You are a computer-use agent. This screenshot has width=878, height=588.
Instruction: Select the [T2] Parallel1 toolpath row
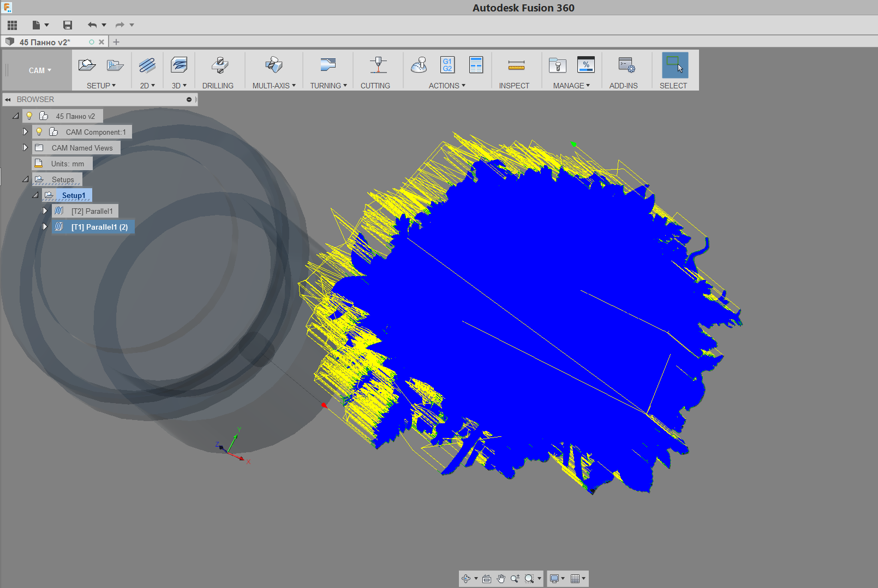85,211
